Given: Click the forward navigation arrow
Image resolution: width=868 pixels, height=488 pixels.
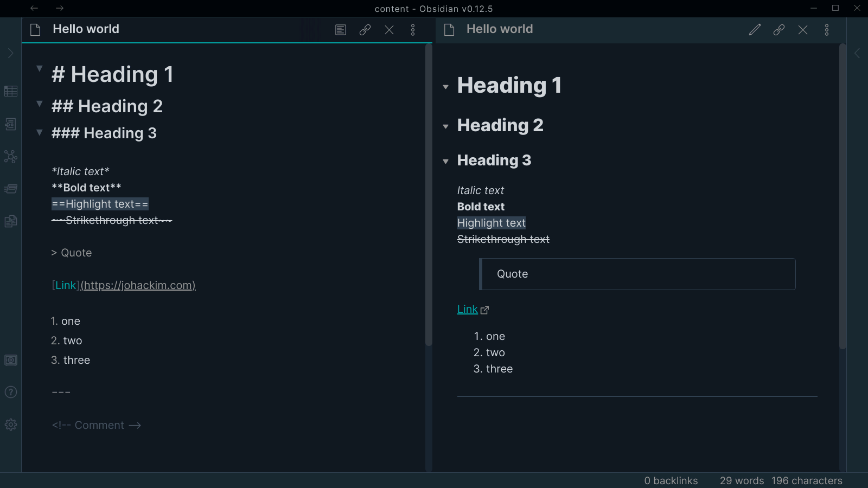Looking at the screenshot, I should [x=60, y=8].
